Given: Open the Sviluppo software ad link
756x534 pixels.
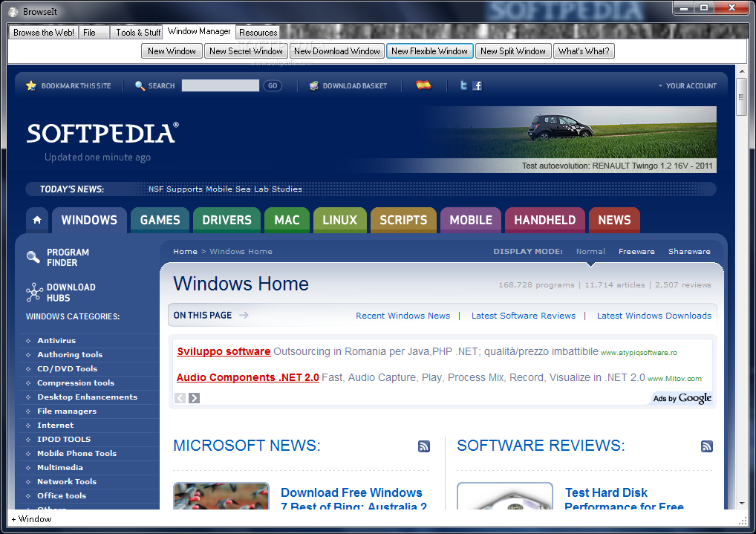Looking at the screenshot, I should point(224,351).
